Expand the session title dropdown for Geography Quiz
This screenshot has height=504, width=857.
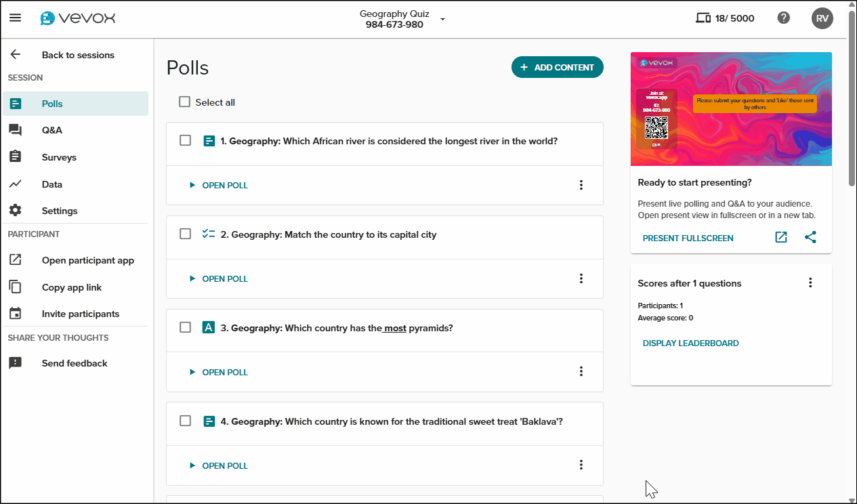(443, 20)
